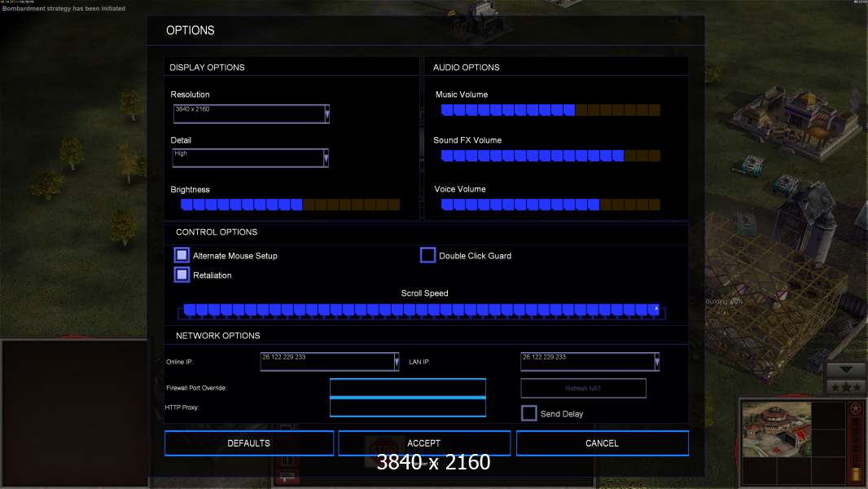
Task: Toggle Alternate Mouse Setup checkbox
Action: [x=182, y=255]
